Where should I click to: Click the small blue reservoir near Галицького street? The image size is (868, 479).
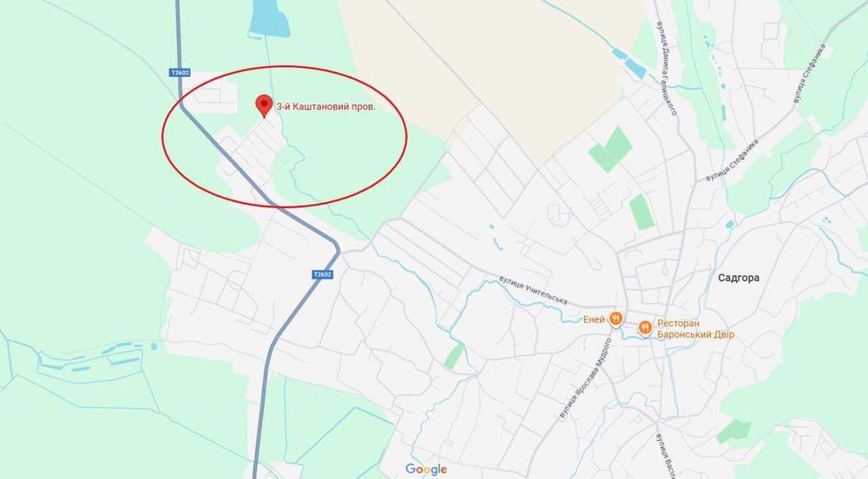(x=628, y=63)
